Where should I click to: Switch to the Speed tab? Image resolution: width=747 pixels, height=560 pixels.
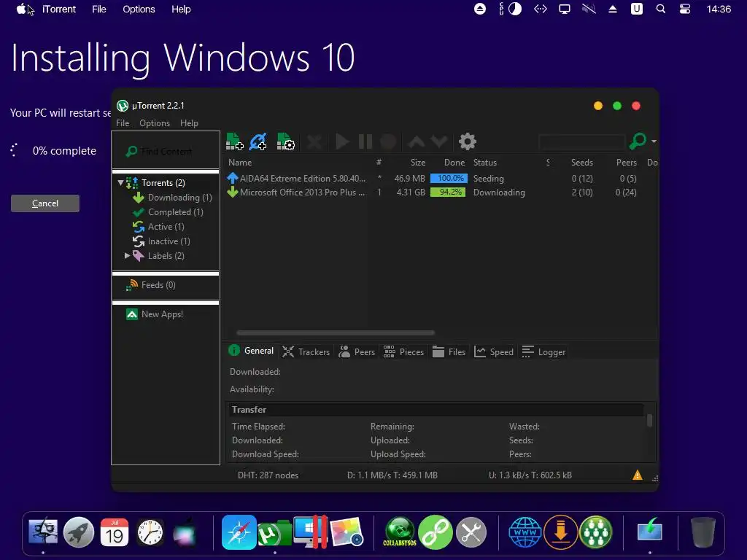pos(494,352)
